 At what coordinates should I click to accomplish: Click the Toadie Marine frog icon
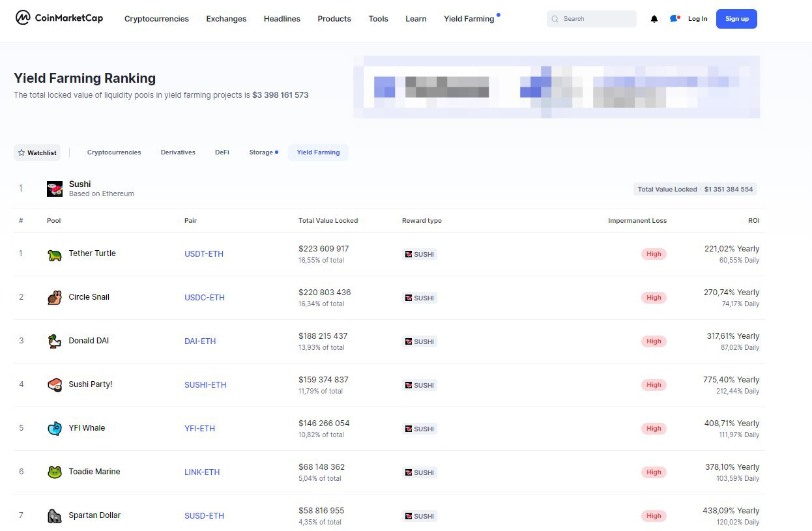pyautogui.click(x=55, y=472)
